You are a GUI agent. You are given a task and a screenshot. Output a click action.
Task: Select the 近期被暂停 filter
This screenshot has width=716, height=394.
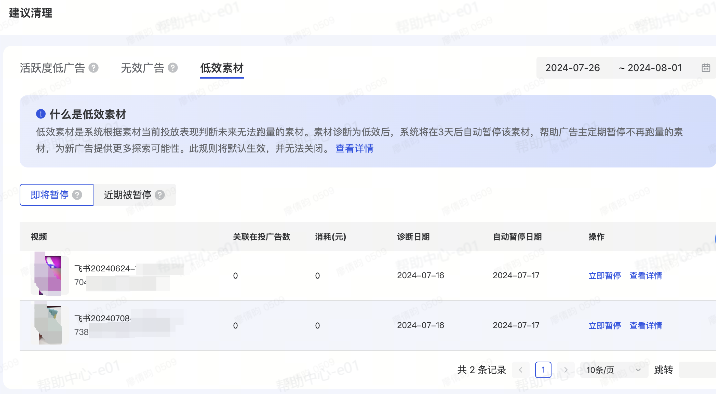click(x=135, y=195)
